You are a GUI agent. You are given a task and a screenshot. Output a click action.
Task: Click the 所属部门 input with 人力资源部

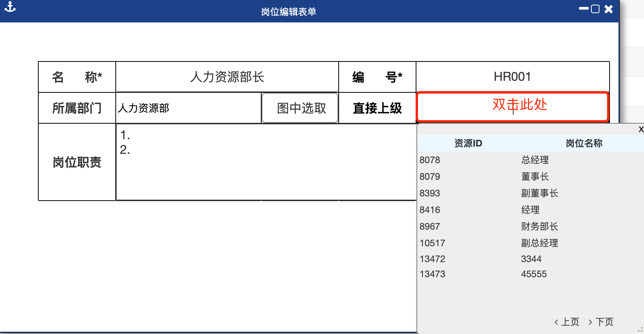188,108
